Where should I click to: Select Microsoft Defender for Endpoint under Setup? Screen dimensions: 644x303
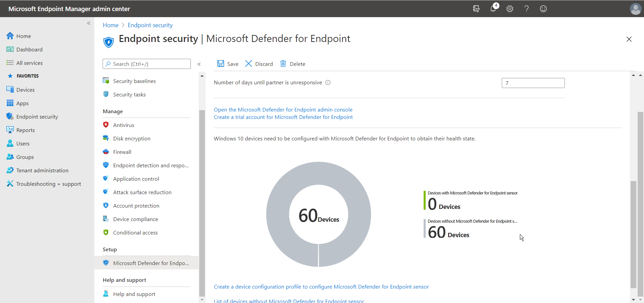[x=147, y=263]
